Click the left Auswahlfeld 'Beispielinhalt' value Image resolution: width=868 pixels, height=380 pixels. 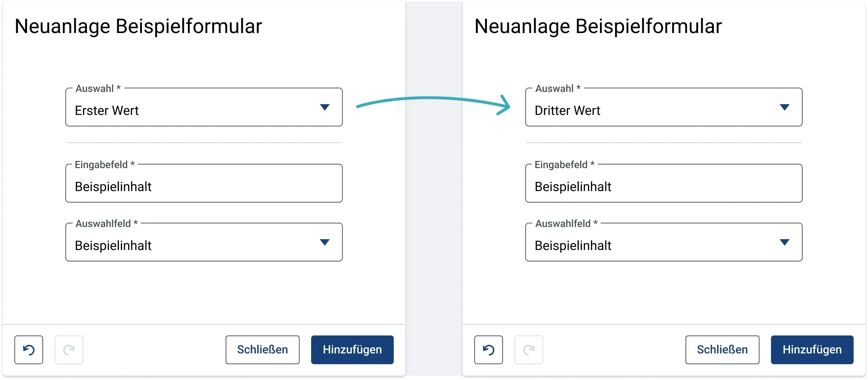pos(113,246)
